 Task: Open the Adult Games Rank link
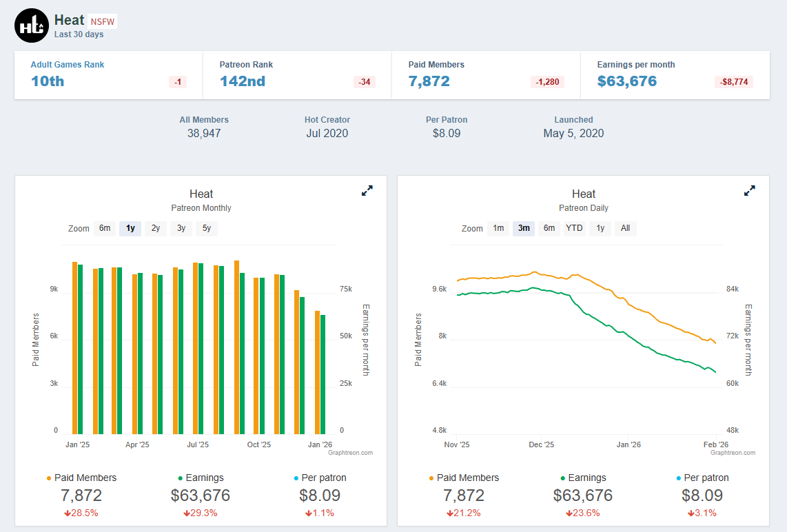tap(68, 65)
